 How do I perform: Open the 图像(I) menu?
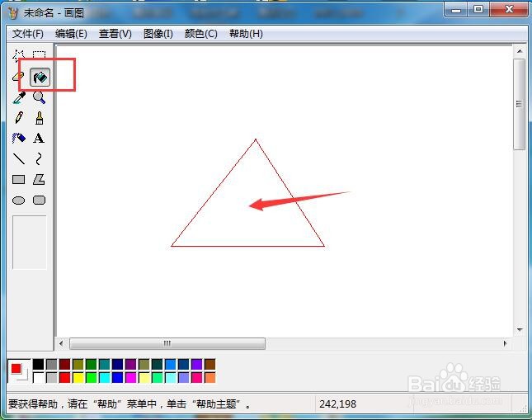click(x=158, y=34)
